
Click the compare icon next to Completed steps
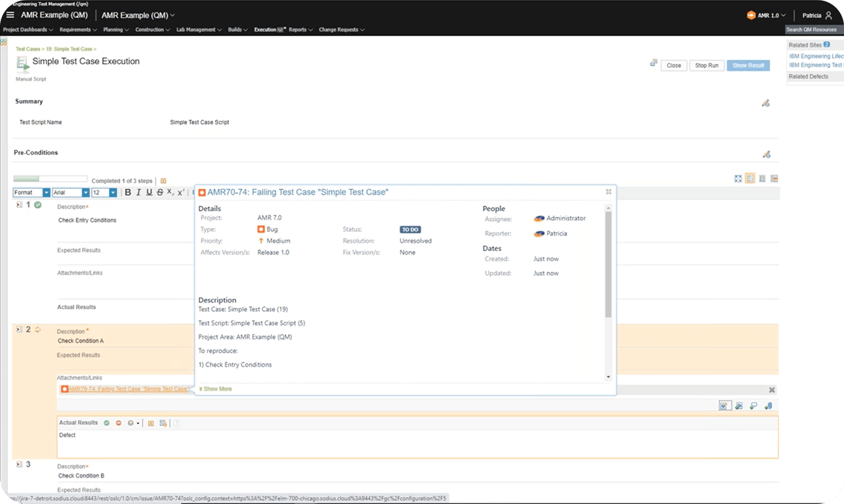click(x=163, y=181)
